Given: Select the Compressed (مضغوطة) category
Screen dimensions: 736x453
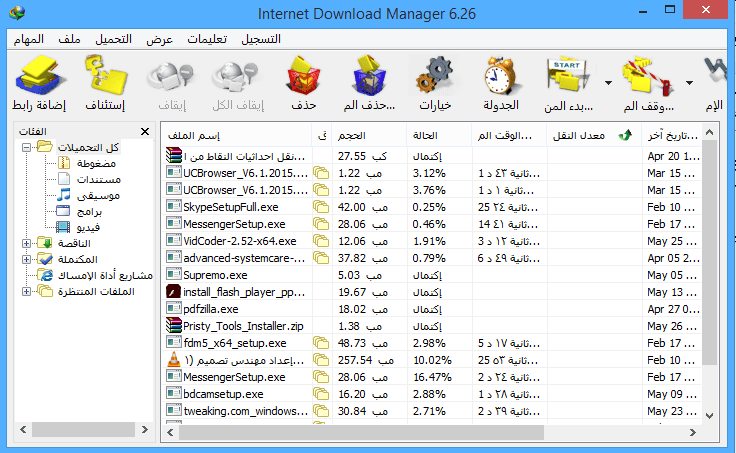Looking at the screenshot, I should pyautogui.click(x=96, y=163).
